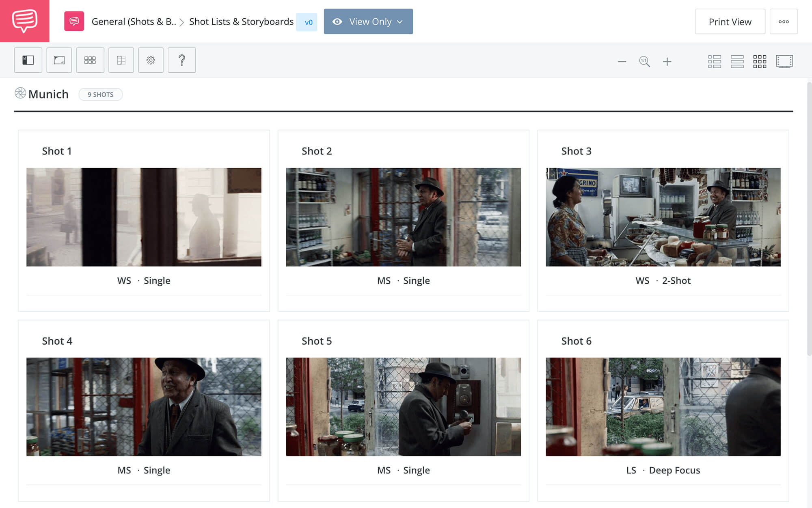
Task: Open the column layout toolbar icon
Action: coord(121,60)
